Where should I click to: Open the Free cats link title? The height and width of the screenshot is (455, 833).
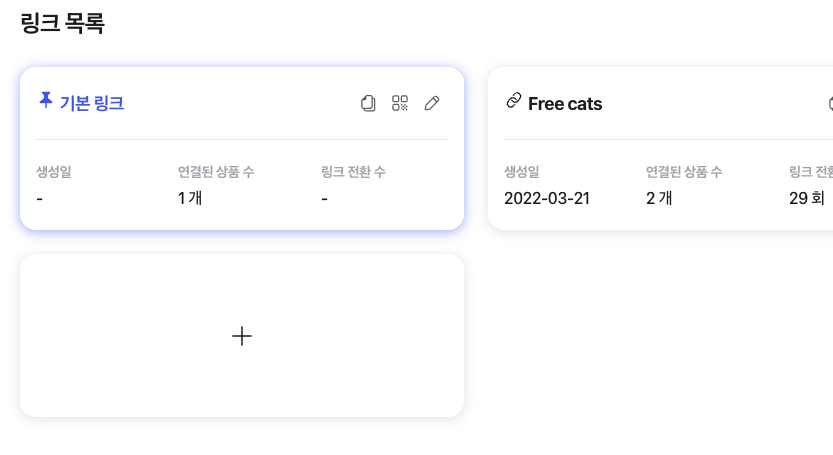pyautogui.click(x=565, y=104)
